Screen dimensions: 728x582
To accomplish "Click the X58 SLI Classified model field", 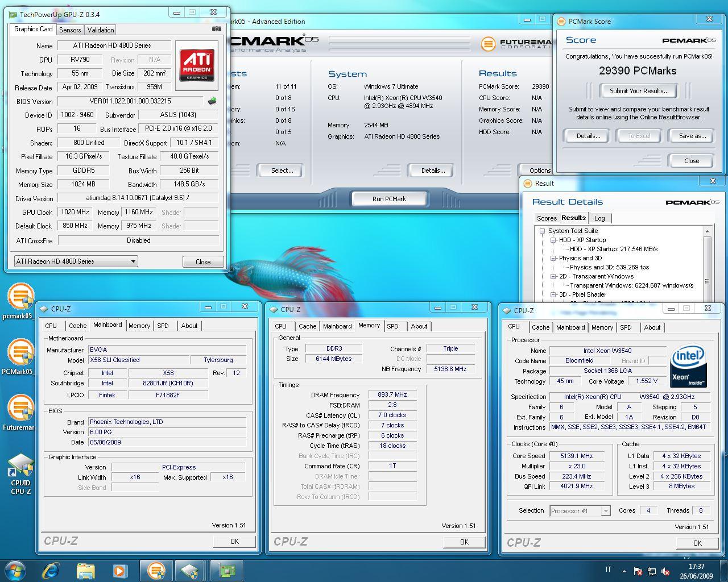I will [x=138, y=360].
